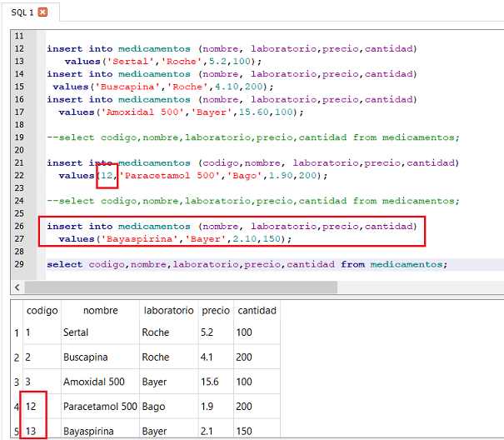Click the precio column header
504x440 pixels.
point(216,310)
